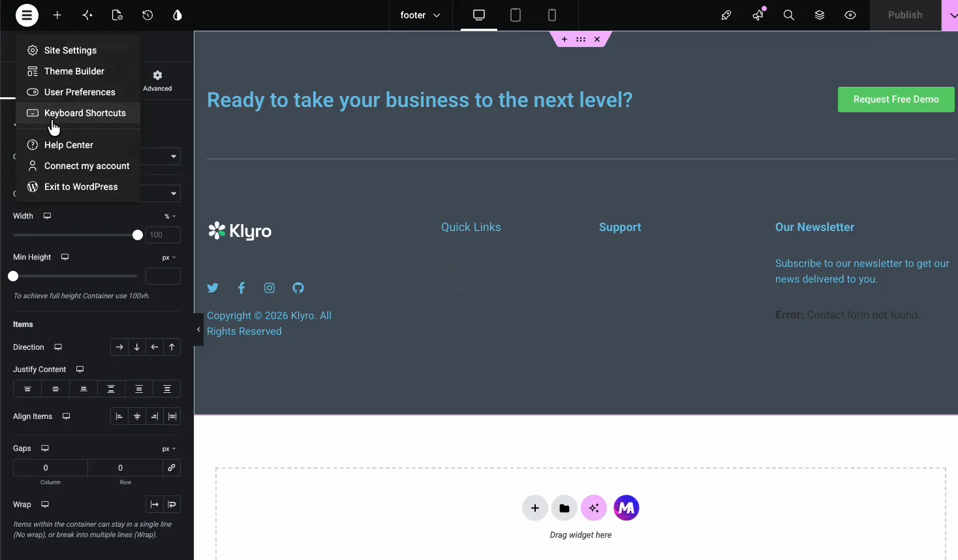Switch to the Advanced tab
The height and width of the screenshot is (560, 958).
(157, 81)
